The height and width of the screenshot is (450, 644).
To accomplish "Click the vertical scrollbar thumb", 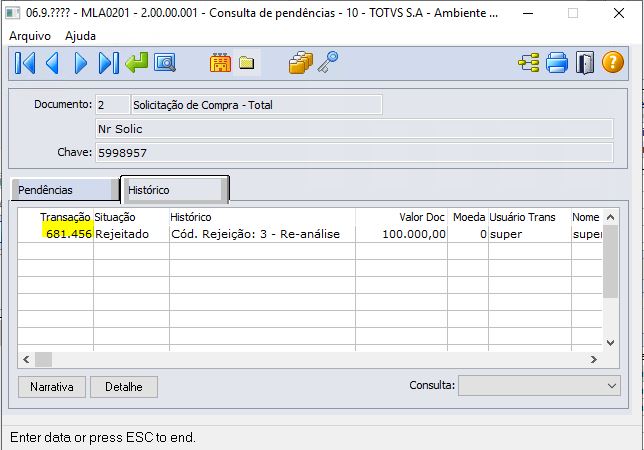I will (610, 262).
